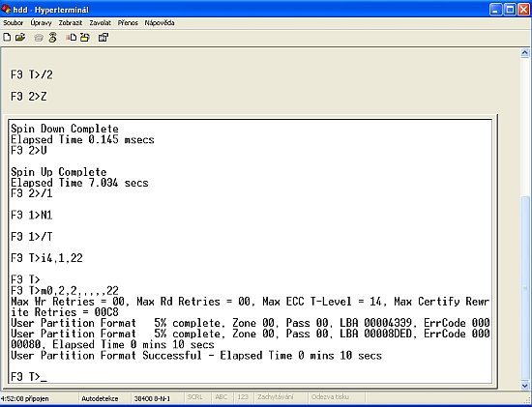Click the 'Odezva tisku' status bar entry
This screenshot has height=407, width=532.
(x=330, y=396)
